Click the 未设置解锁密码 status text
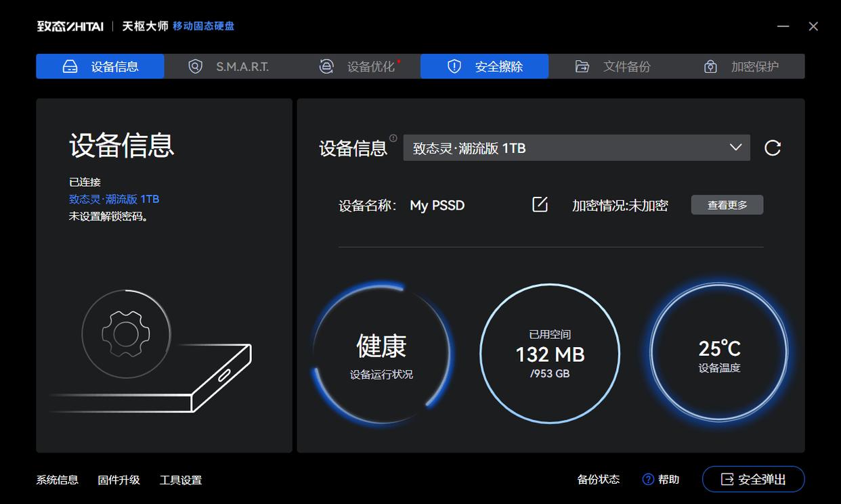This screenshot has height=504, width=841. tap(109, 216)
